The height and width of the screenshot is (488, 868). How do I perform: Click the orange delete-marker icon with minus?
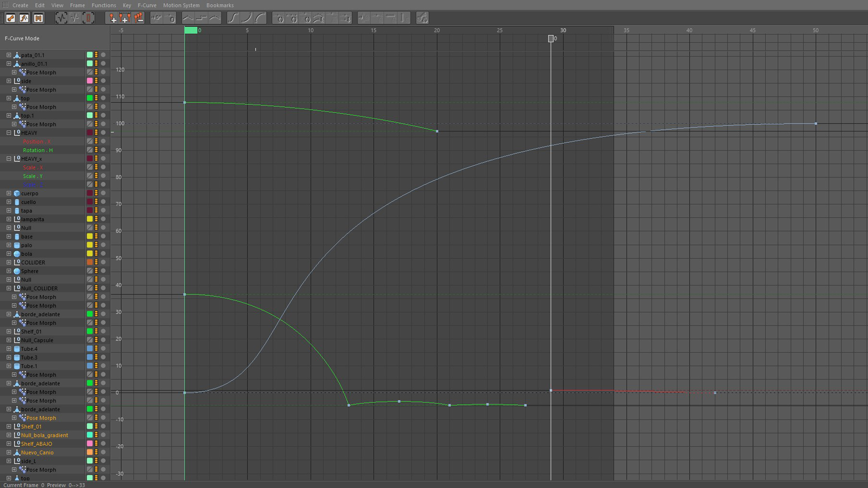(139, 18)
